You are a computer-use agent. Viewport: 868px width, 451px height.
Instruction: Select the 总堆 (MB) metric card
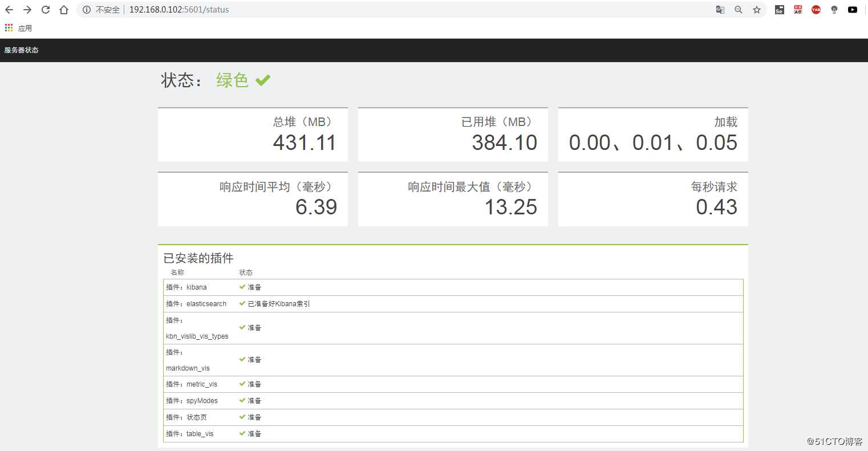click(253, 135)
